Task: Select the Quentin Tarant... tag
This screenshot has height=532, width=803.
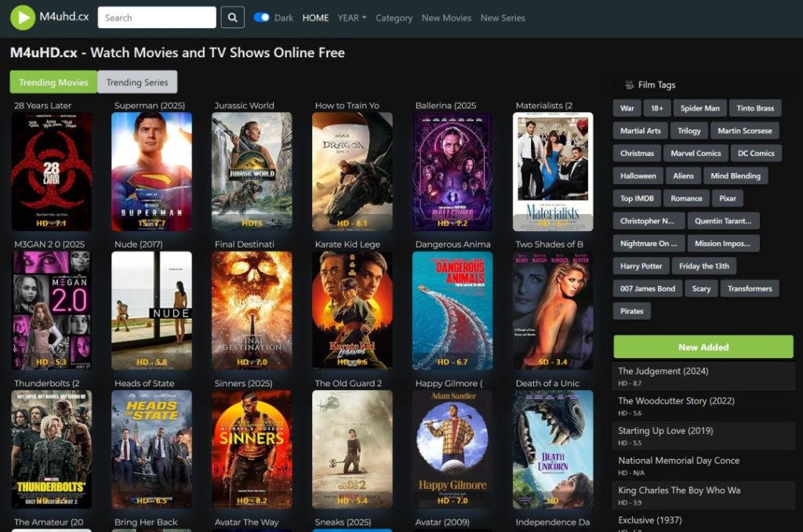Action: 723,220
